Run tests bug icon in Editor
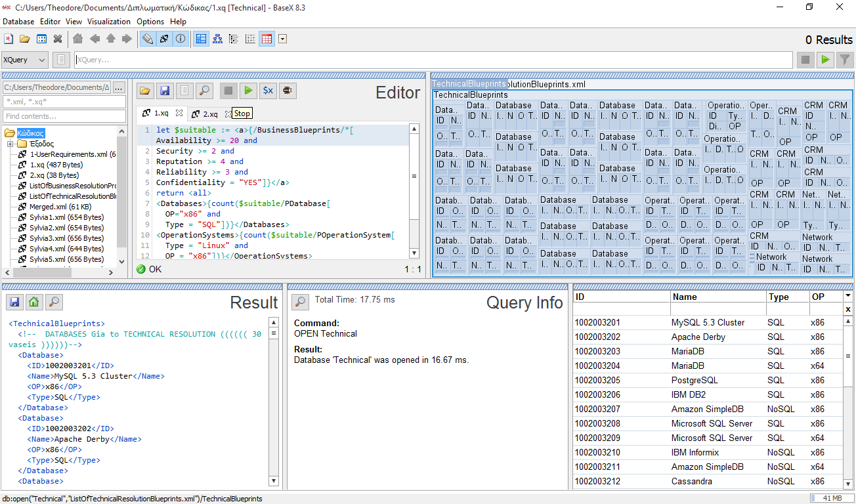Screen dimensions: 856x504 288,91
